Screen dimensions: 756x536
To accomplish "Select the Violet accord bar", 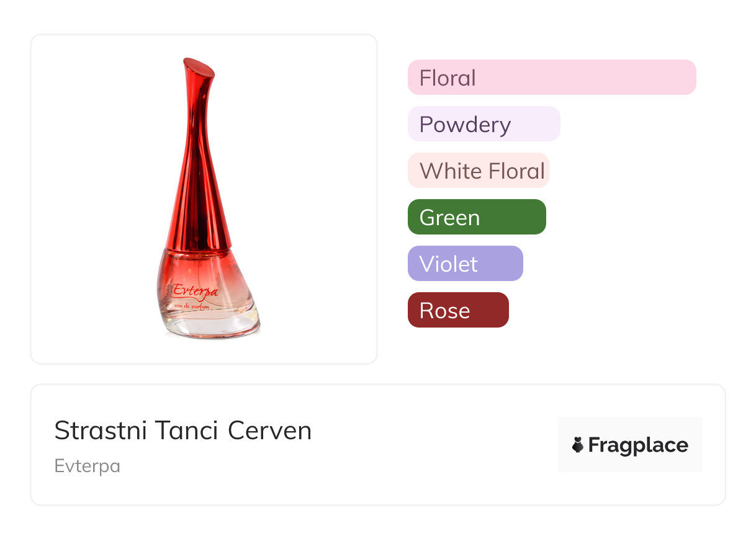I will pyautogui.click(x=465, y=264).
